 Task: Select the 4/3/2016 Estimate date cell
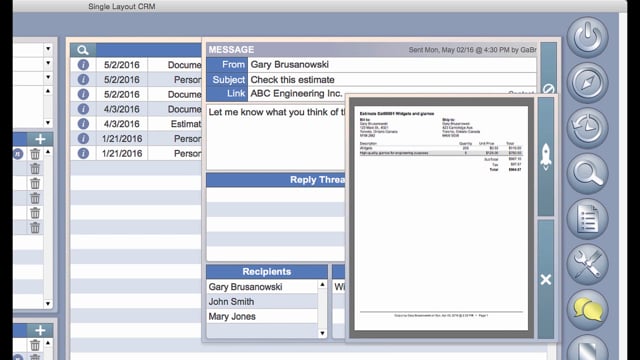122,124
